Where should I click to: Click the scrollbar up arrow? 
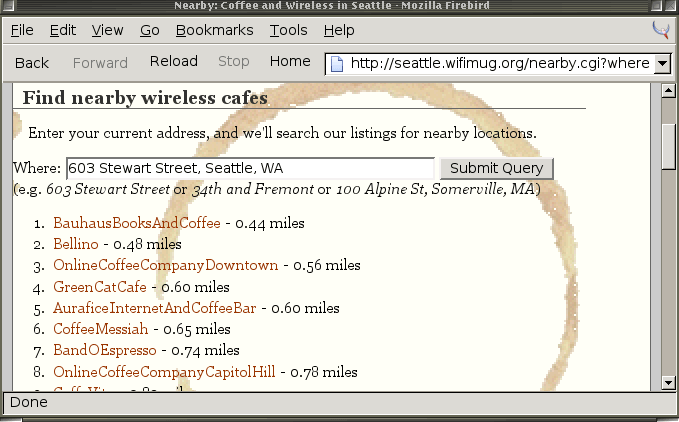(668, 92)
